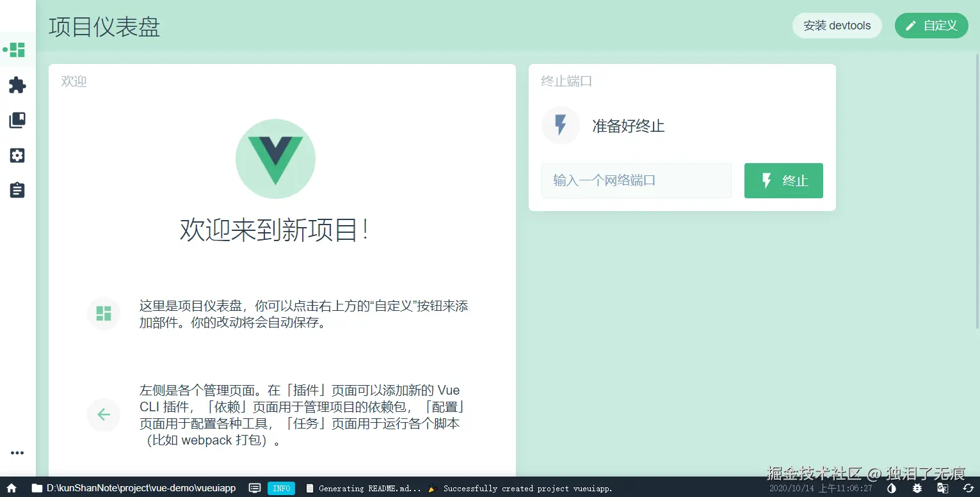Click the 安装 devtools button
The width and height of the screenshot is (980, 497).
click(x=837, y=26)
